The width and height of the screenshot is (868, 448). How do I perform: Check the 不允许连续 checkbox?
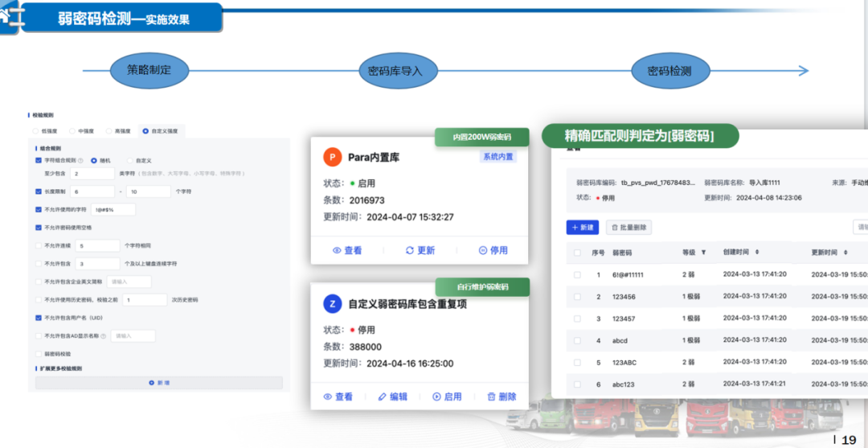pos(39,245)
